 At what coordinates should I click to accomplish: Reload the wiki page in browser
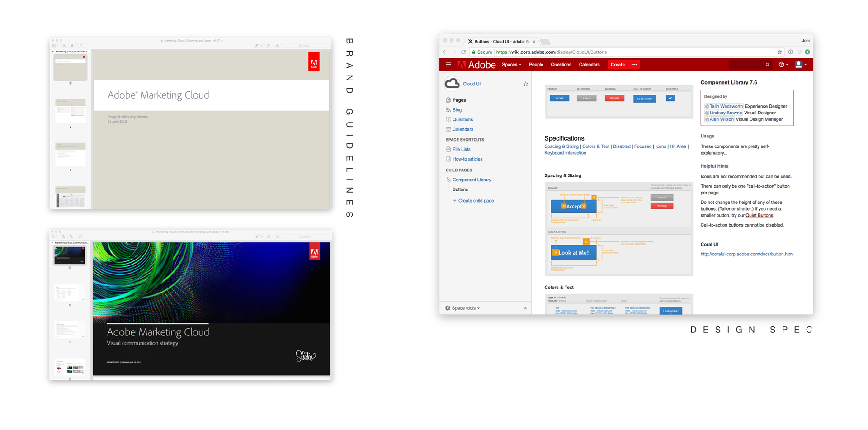click(463, 52)
